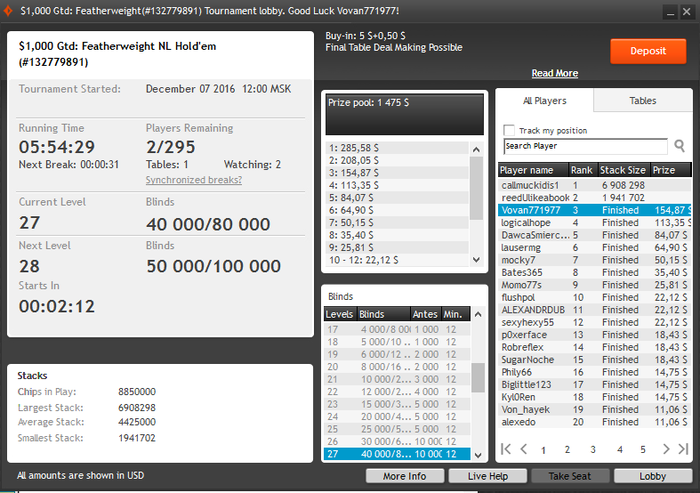Select player Kyl0Ren row

point(595,397)
